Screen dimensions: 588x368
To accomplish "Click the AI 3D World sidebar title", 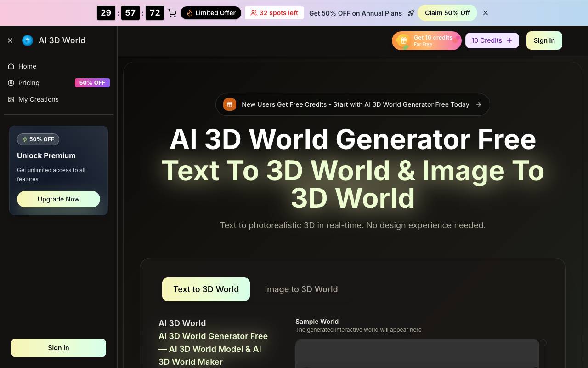I will pyautogui.click(x=62, y=40).
